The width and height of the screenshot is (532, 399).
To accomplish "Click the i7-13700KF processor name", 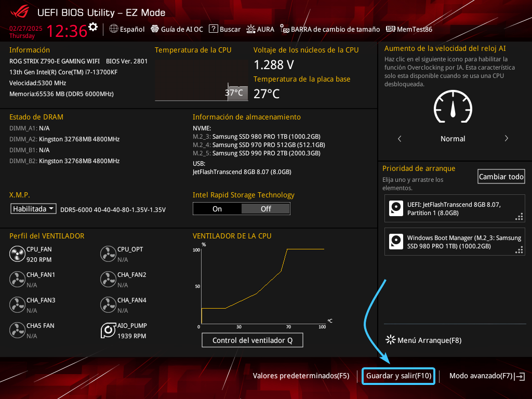I will coord(63,72).
